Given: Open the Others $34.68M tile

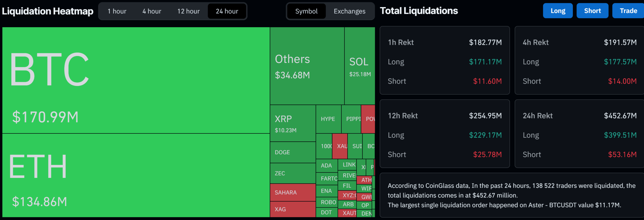Looking at the screenshot, I should 307,66.
